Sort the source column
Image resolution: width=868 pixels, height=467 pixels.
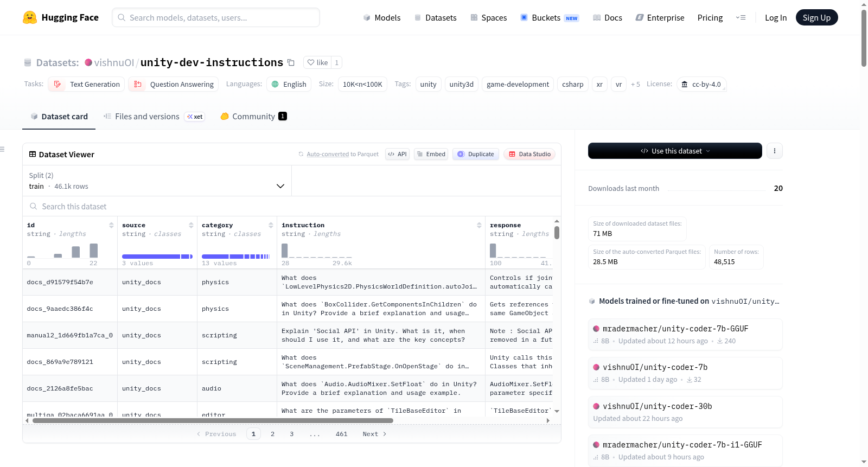(x=191, y=225)
